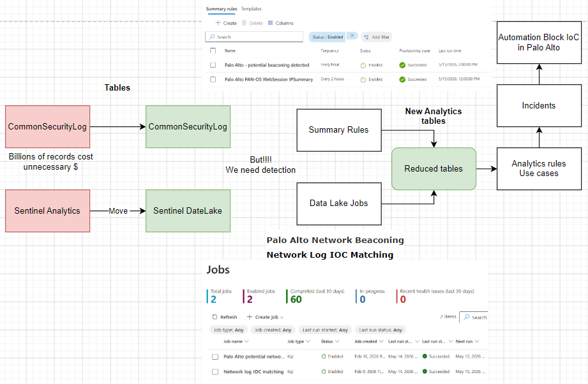Click the Enabled power icon for potential beaconing rule

tap(363, 65)
